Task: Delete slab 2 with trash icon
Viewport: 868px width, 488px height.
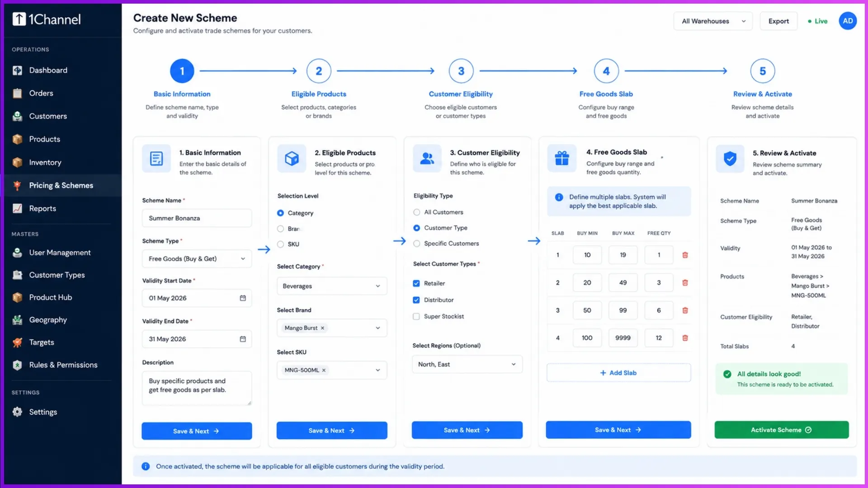Action: pos(685,282)
